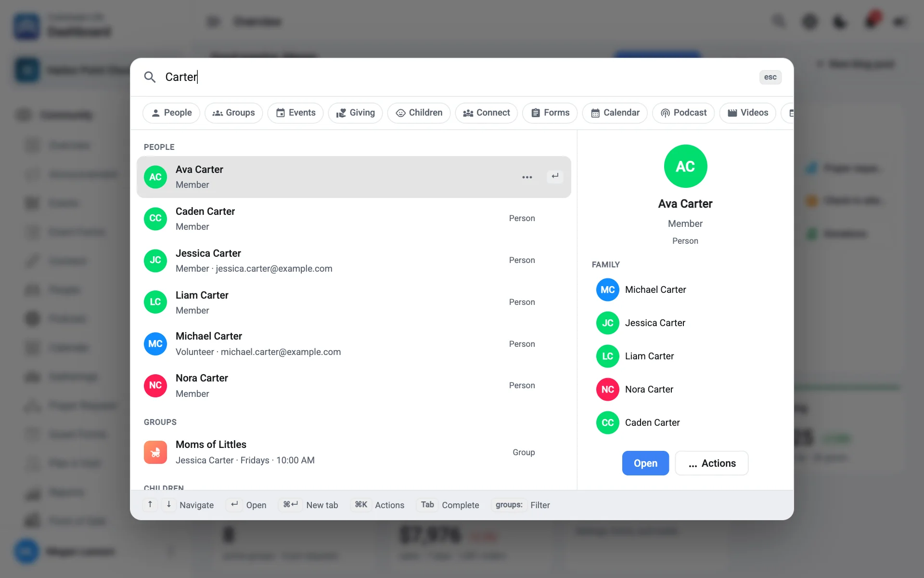Viewport: 924px width, 578px height.
Task: Select the Connect filter chip
Action: tap(486, 113)
